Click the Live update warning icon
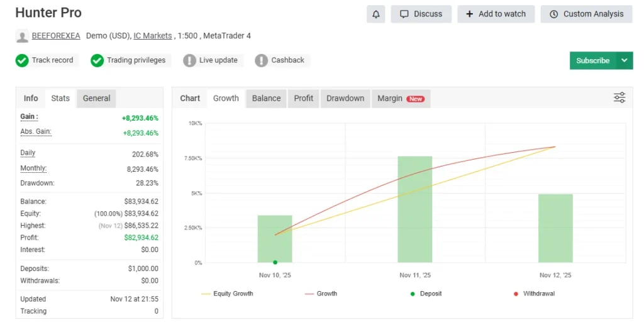 coord(189,60)
